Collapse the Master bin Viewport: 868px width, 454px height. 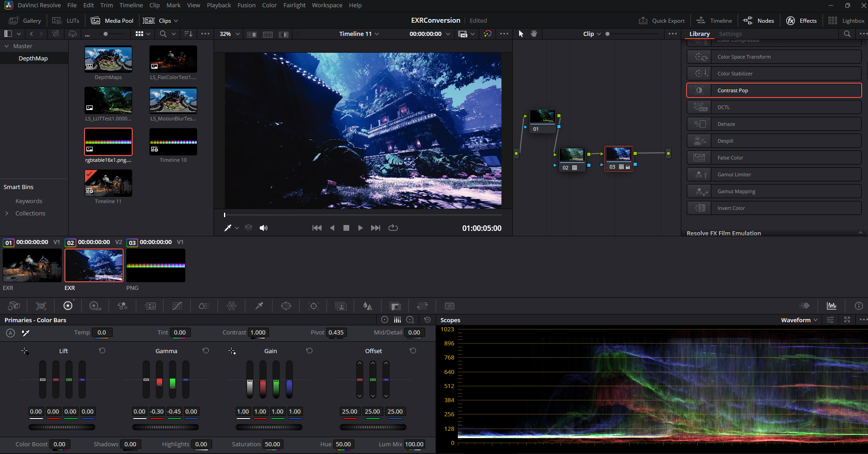(7, 46)
